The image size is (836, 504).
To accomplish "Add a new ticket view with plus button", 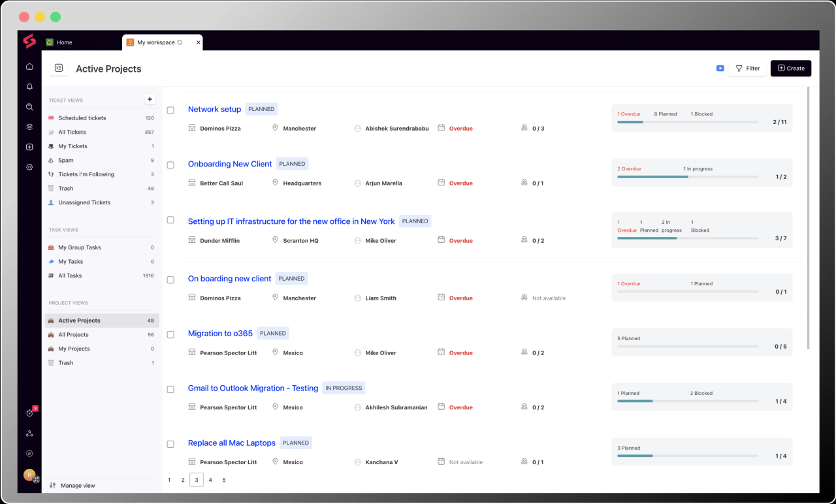I will (150, 99).
